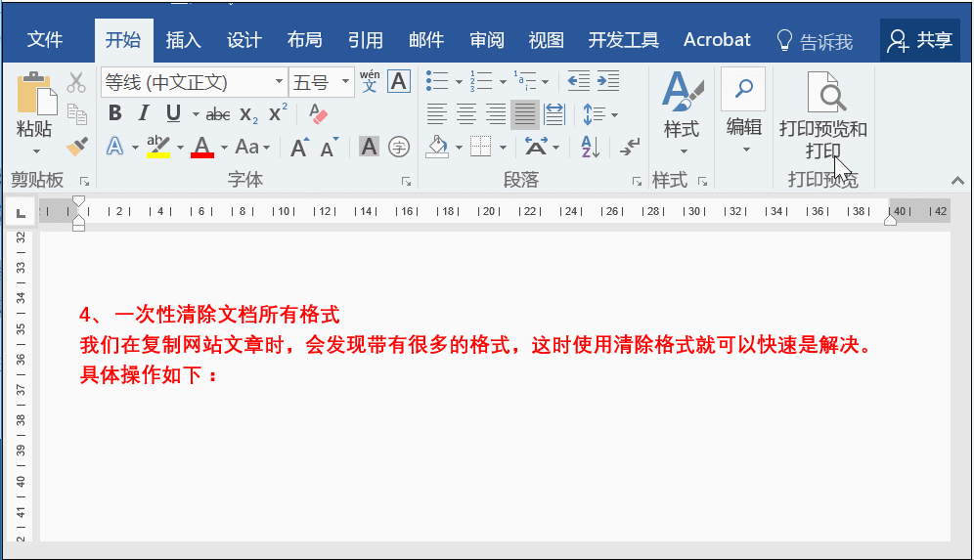Expand the underline style arrow
Viewport: 974px width, 560px height.
point(196,114)
